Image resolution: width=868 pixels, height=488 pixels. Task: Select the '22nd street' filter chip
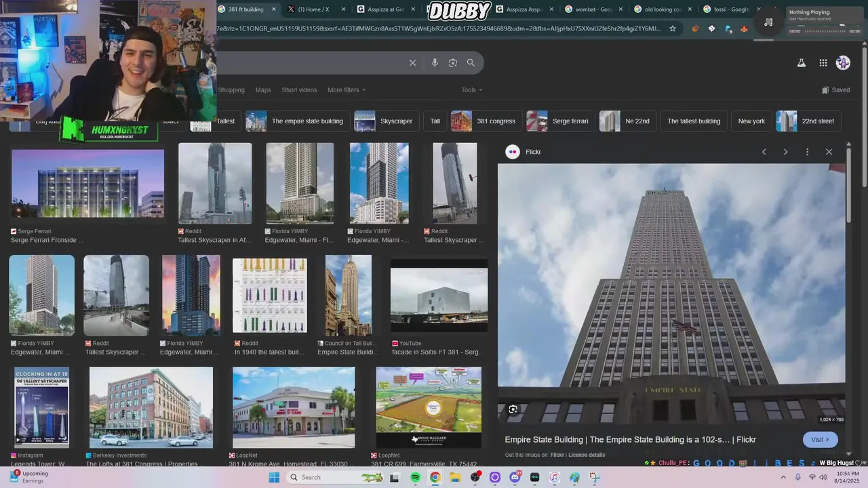808,121
